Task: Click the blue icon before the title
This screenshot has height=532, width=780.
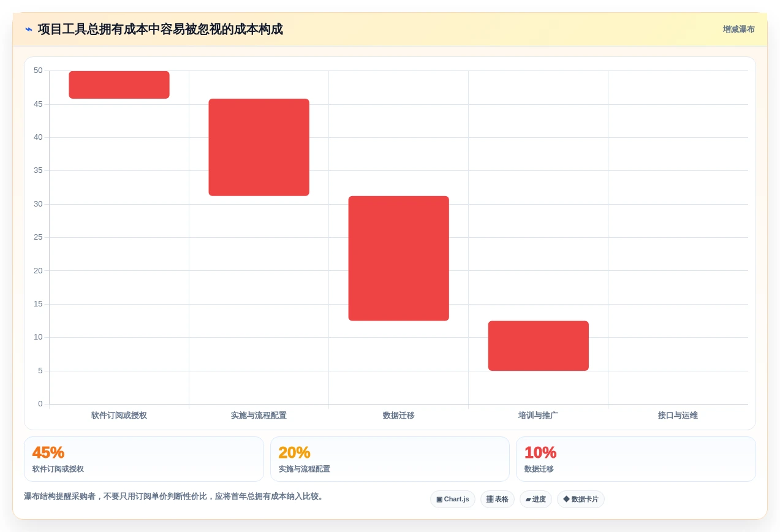Action: pos(28,29)
